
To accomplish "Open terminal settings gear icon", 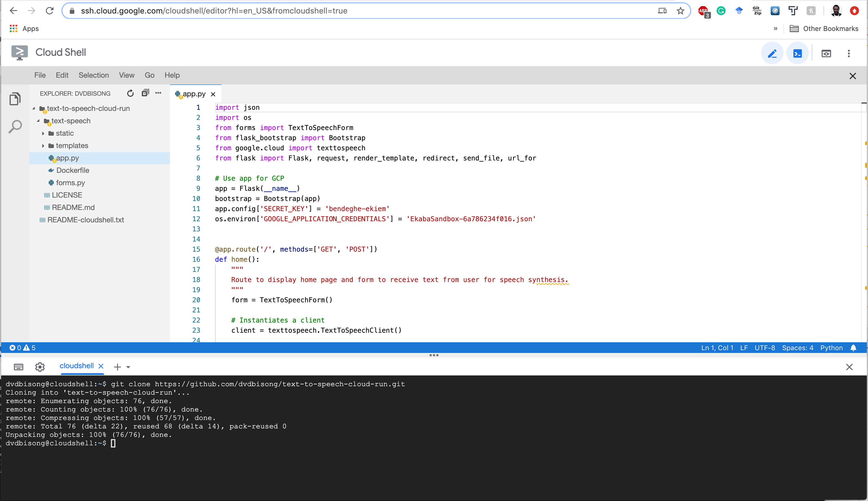I will [x=40, y=367].
